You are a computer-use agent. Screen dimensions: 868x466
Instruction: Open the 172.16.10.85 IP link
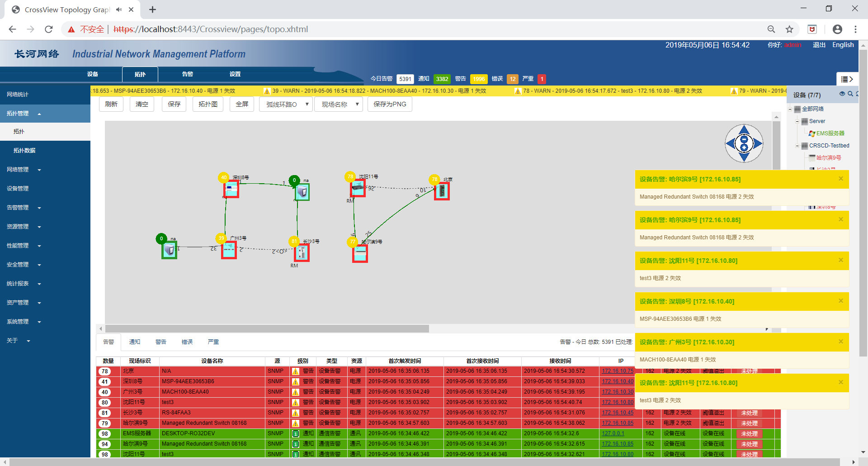[x=618, y=423]
